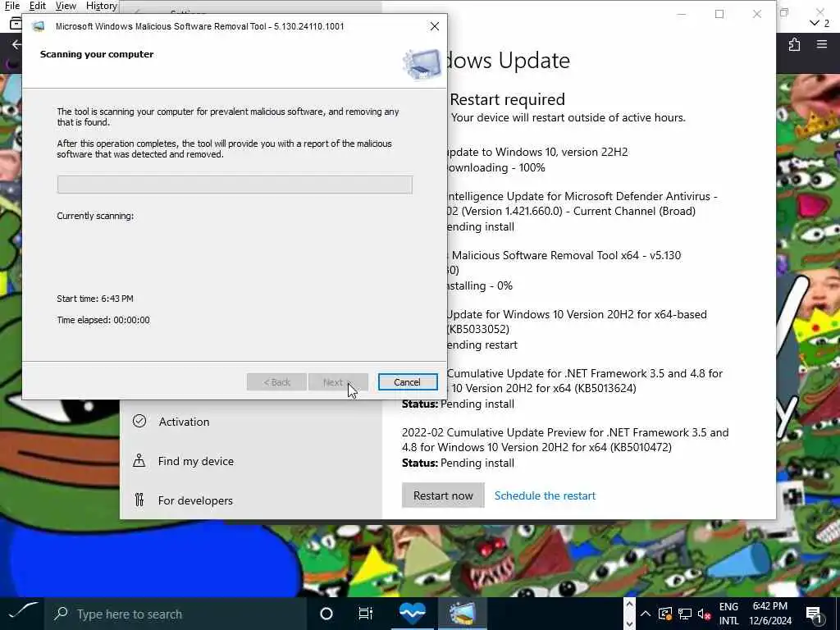This screenshot has width=840, height=630.
Task: Close the Settings window
Action: [757, 14]
